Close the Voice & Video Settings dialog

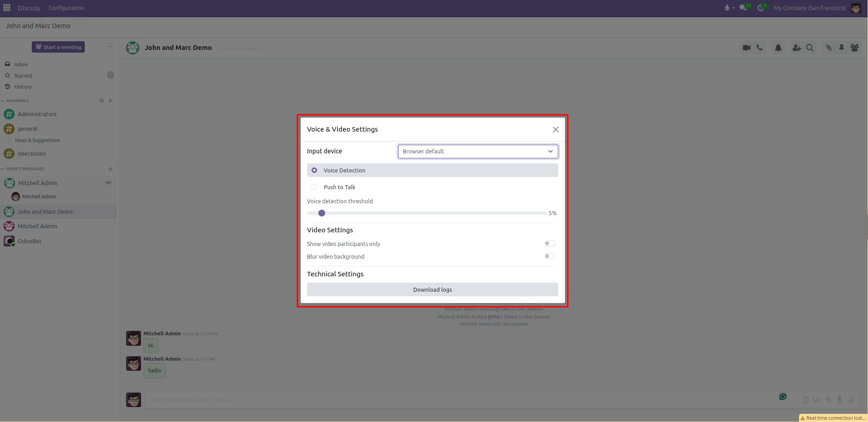[x=556, y=130]
